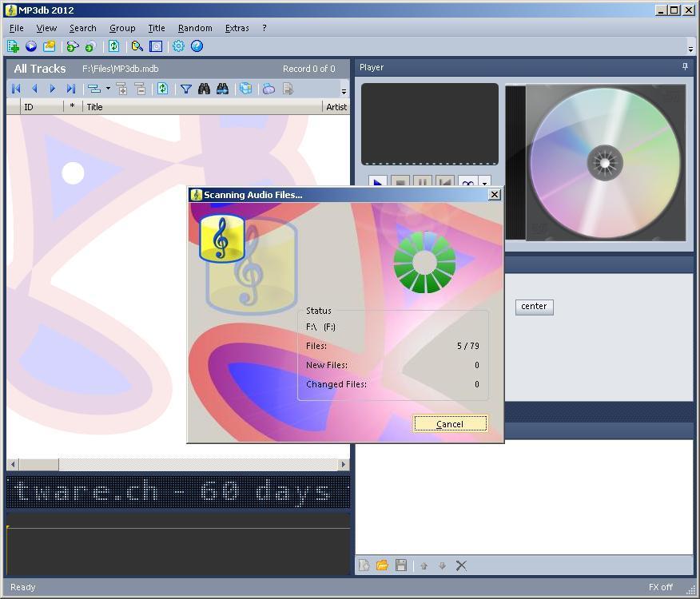Click refresh icon in tracks toolbar
This screenshot has height=599, width=700.
(x=162, y=89)
